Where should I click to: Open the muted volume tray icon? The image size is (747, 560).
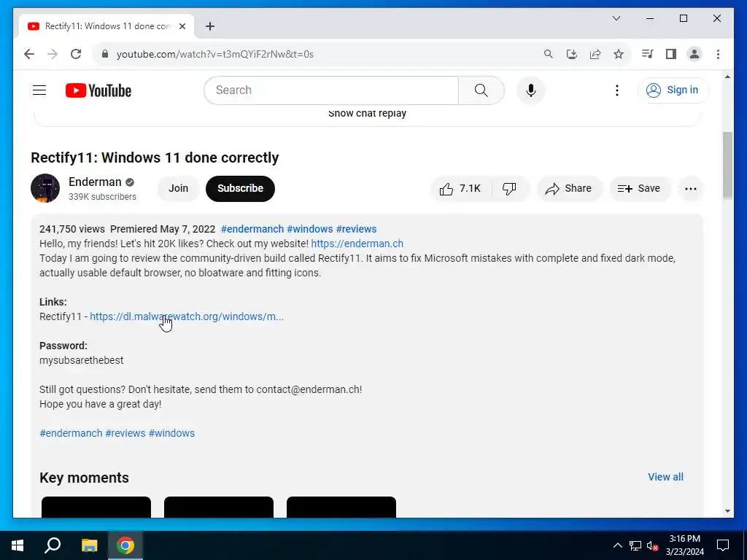point(652,545)
